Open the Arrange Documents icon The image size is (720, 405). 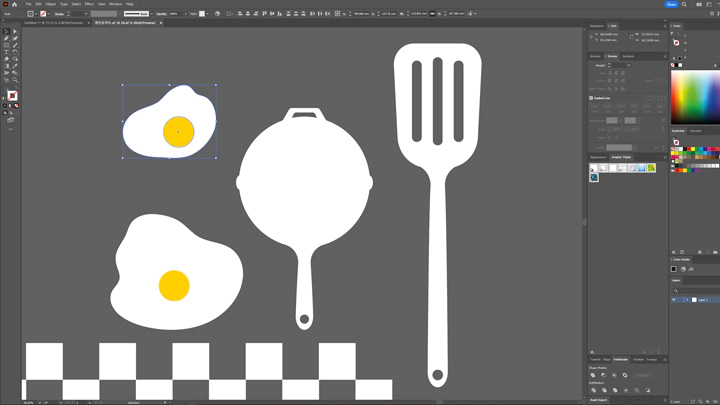pos(699,4)
